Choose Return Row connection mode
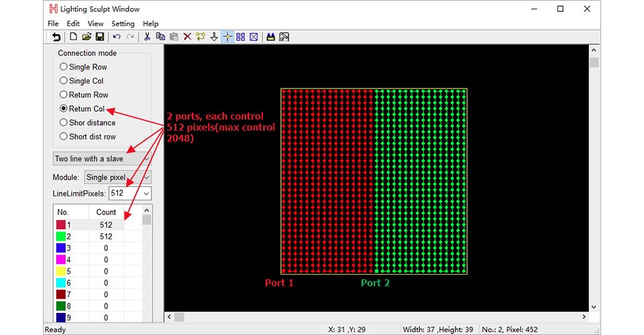644x335 pixels. (85, 94)
